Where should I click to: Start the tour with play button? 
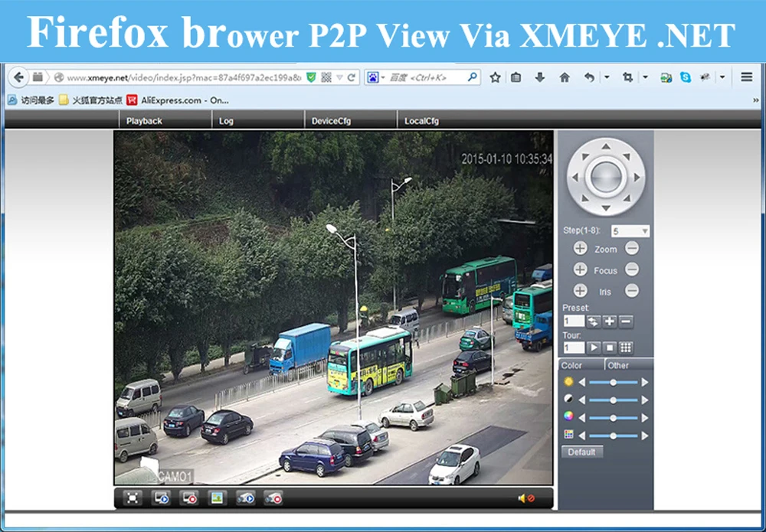[x=594, y=348]
